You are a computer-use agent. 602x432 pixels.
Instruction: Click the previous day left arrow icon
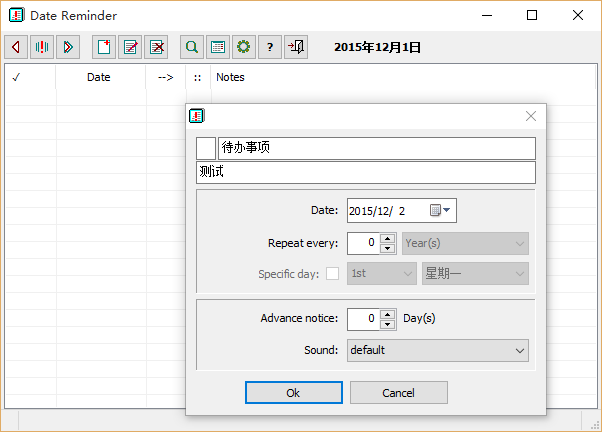pos(16,47)
